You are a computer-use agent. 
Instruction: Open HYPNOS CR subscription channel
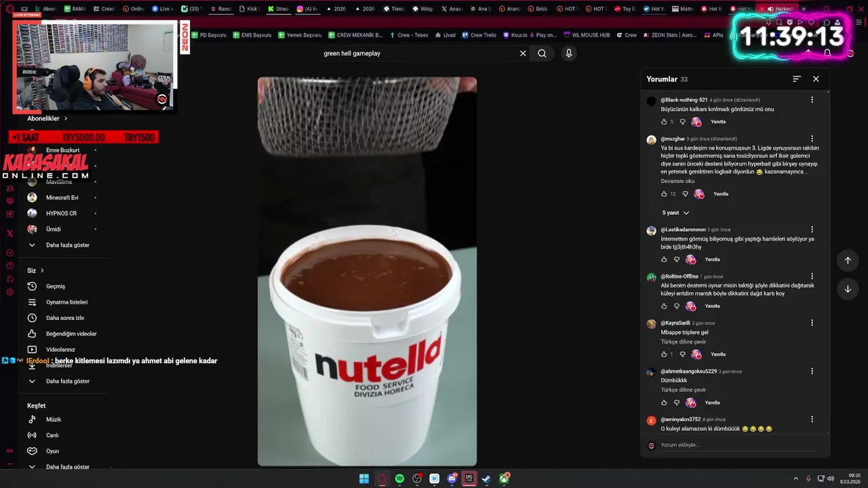[x=61, y=213]
